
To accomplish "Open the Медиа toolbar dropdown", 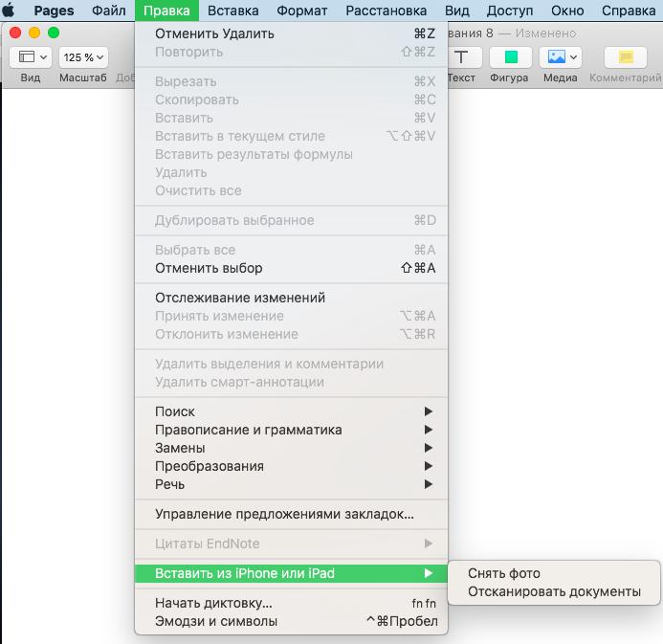I will (561, 57).
